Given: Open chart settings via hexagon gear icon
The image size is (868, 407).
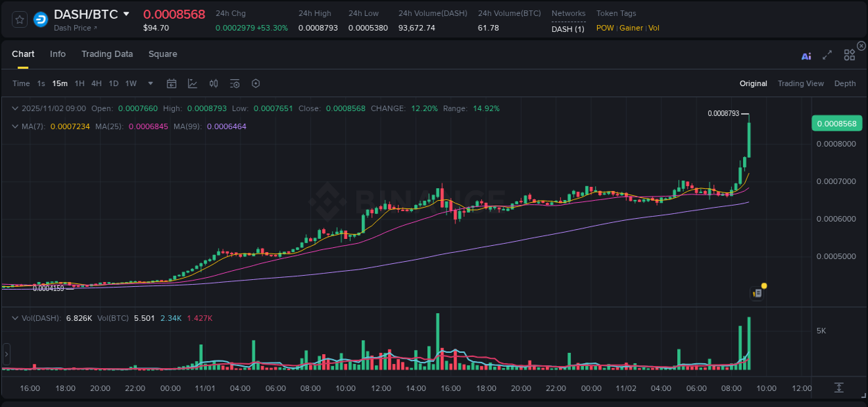Looking at the screenshot, I should tap(256, 83).
